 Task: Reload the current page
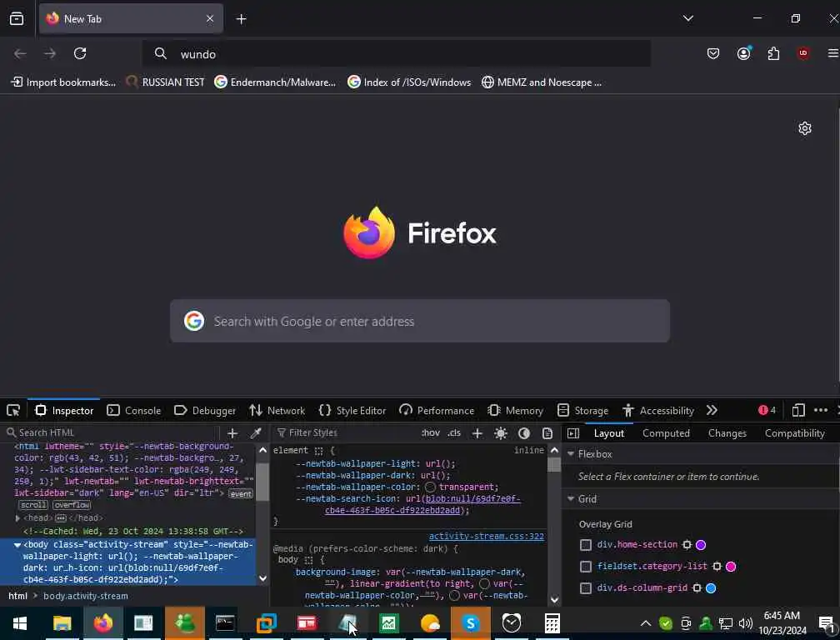click(80, 53)
